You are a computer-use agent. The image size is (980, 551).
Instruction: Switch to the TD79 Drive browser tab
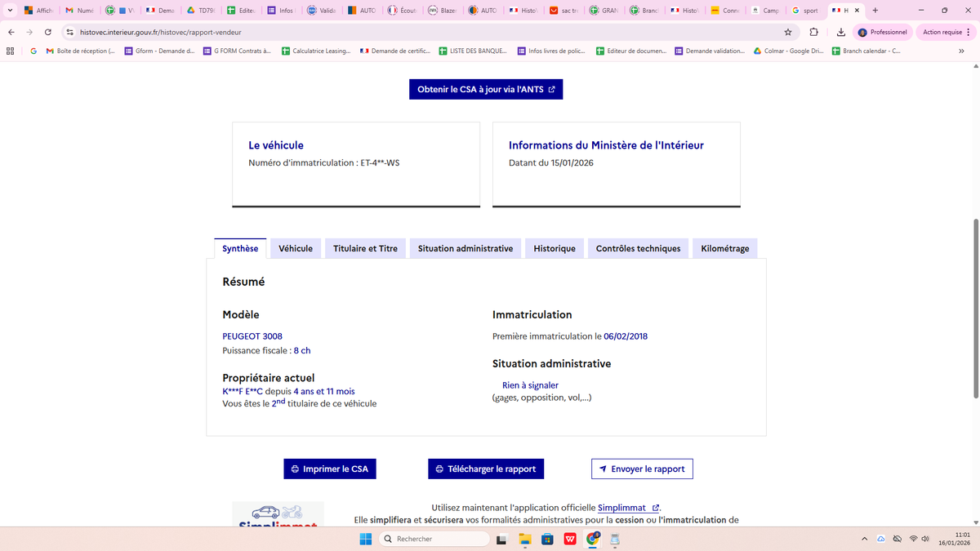click(200, 11)
